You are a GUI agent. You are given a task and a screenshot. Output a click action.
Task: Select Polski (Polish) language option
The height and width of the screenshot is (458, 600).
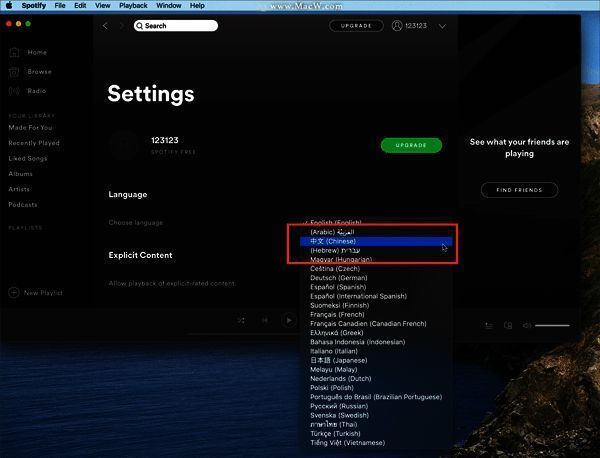click(x=376, y=388)
